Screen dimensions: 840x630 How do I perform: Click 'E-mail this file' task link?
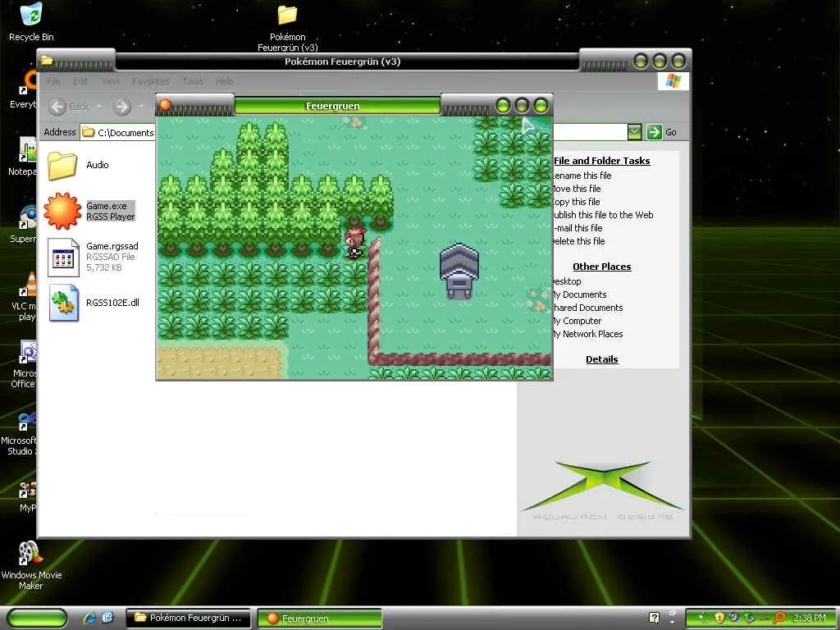point(578,228)
